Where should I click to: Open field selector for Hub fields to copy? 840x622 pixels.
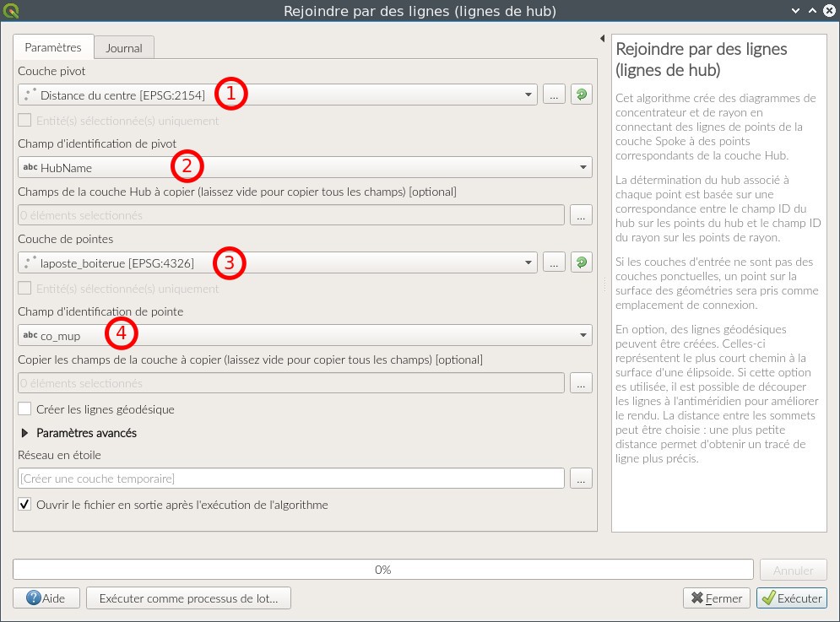pos(581,215)
